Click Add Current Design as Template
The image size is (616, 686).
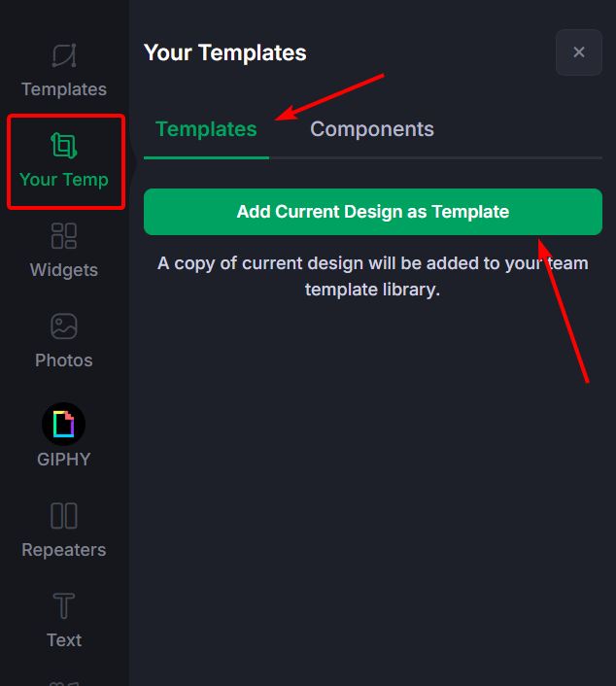pyautogui.click(x=373, y=212)
